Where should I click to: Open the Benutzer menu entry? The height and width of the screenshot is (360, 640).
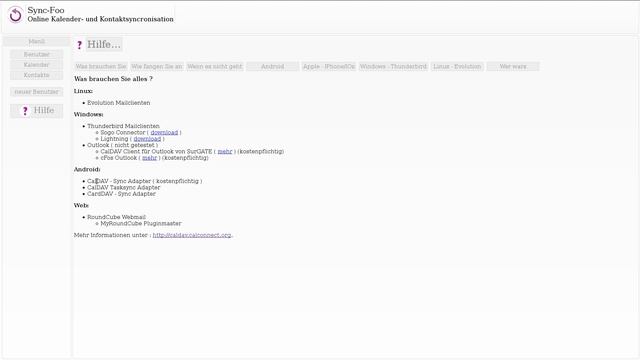point(37,54)
